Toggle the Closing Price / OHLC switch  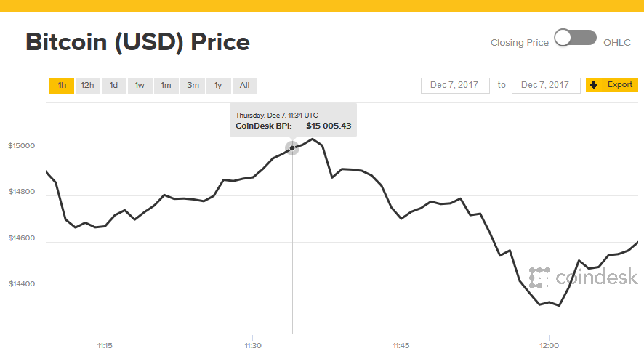coord(576,39)
